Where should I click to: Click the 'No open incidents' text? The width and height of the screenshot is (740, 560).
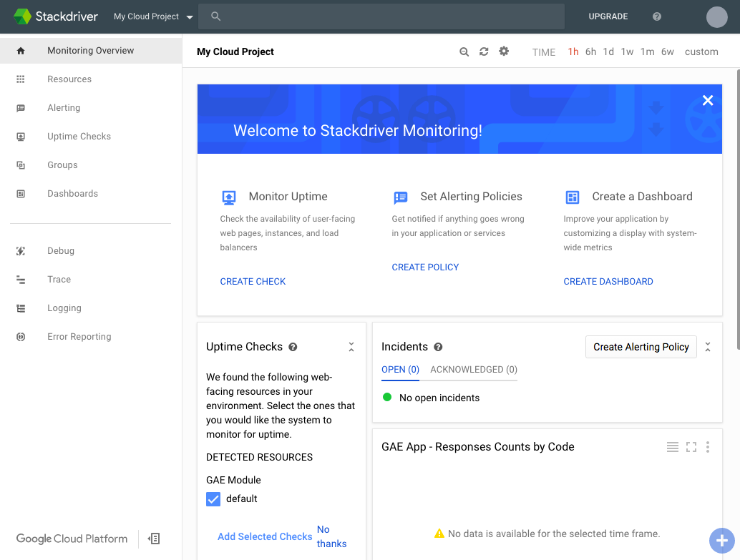pyautogui.click(x=439, y=398)
